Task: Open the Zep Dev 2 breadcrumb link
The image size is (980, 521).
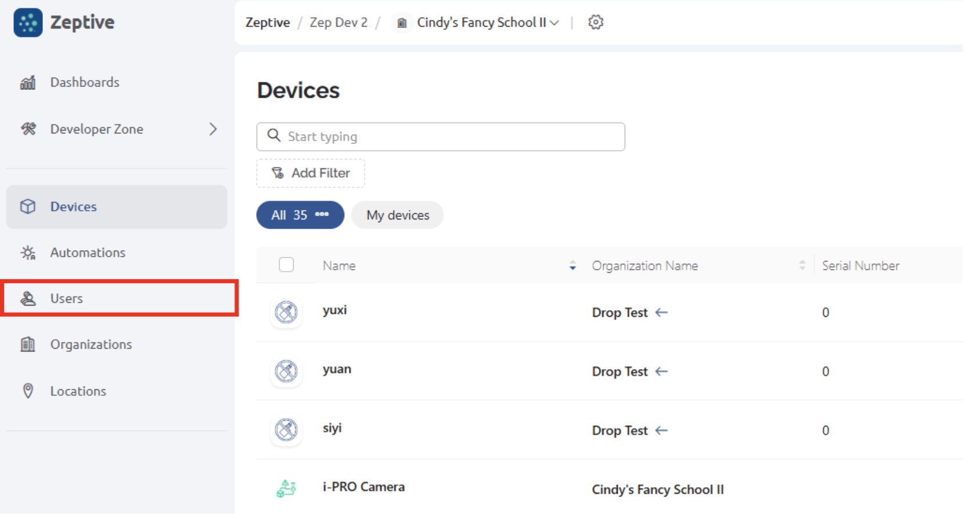Action: click(x=338, y=23)
